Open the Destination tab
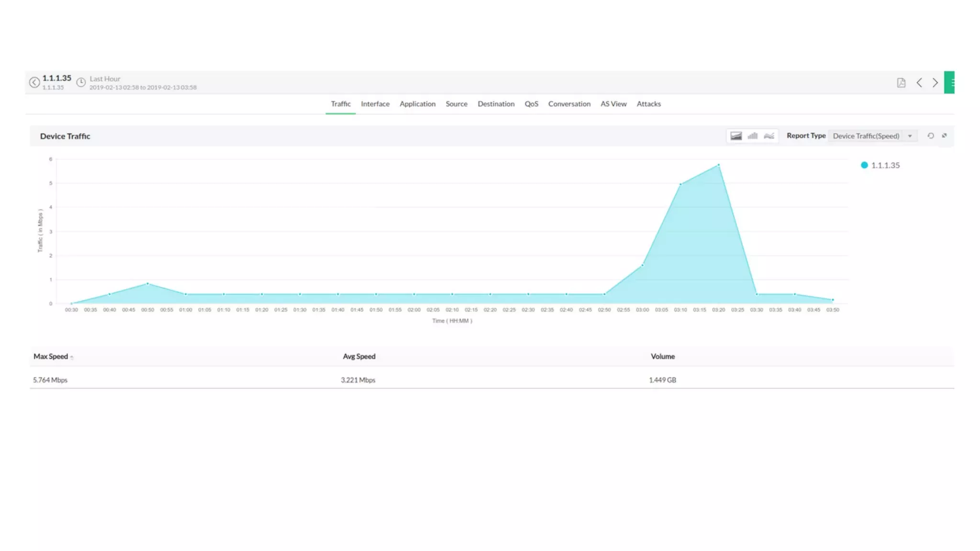 pyautogui.click(x=496, y=104)
